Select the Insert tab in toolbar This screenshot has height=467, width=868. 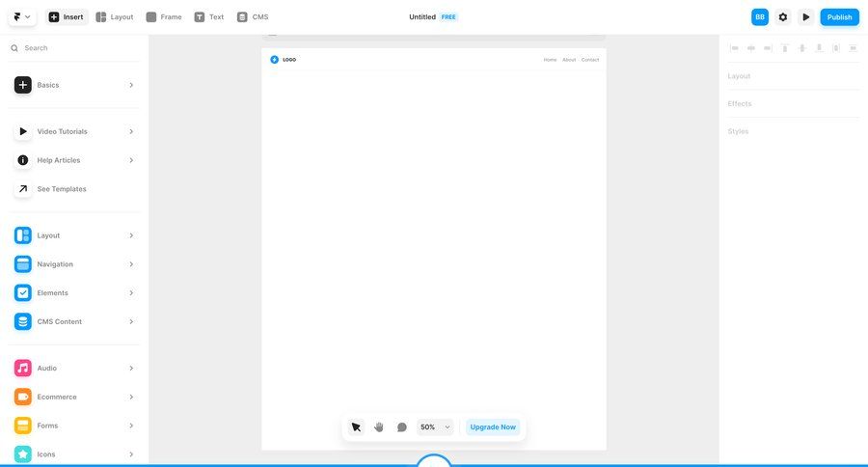pyautogui.click(x=67, y=17)
